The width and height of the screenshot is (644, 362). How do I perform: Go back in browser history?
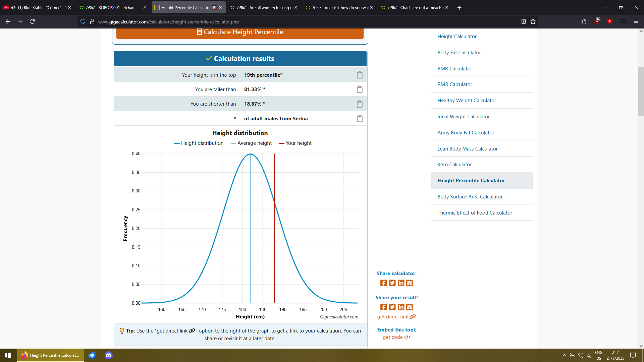(x=8, y=21)
